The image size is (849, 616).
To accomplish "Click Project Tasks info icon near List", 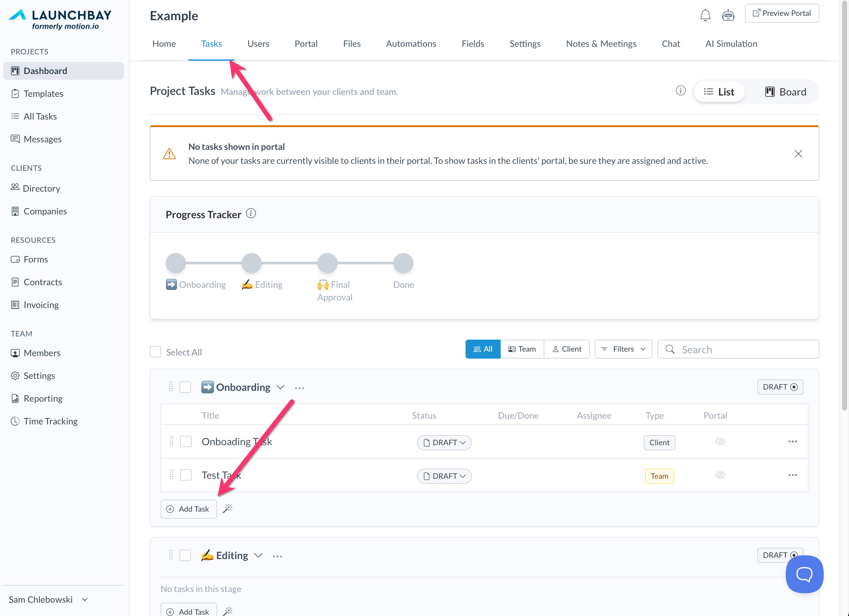I will (680, 91).
